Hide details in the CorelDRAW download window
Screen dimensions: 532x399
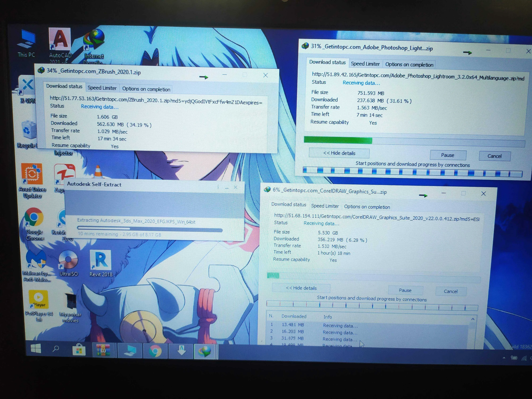pos(301,288)
